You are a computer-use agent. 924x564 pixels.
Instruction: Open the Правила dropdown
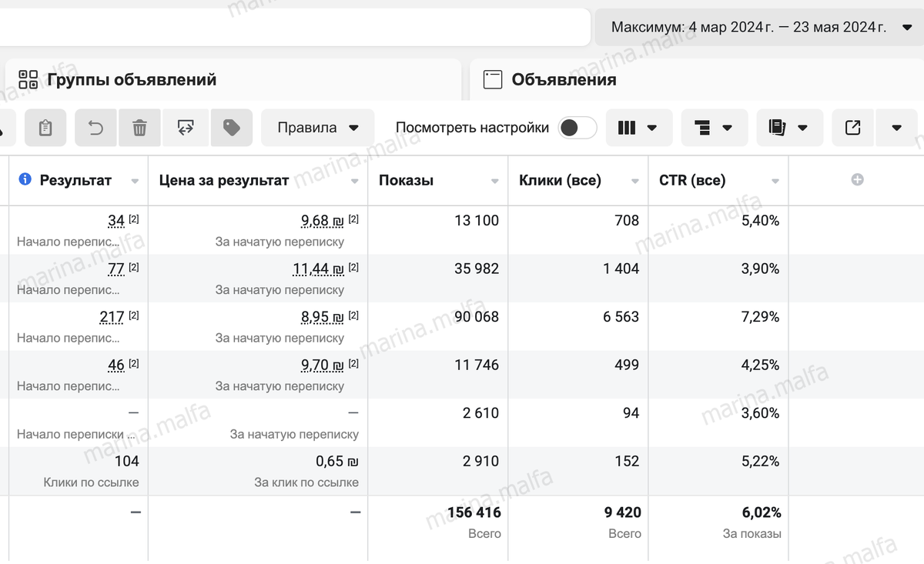tap(318, 128)
